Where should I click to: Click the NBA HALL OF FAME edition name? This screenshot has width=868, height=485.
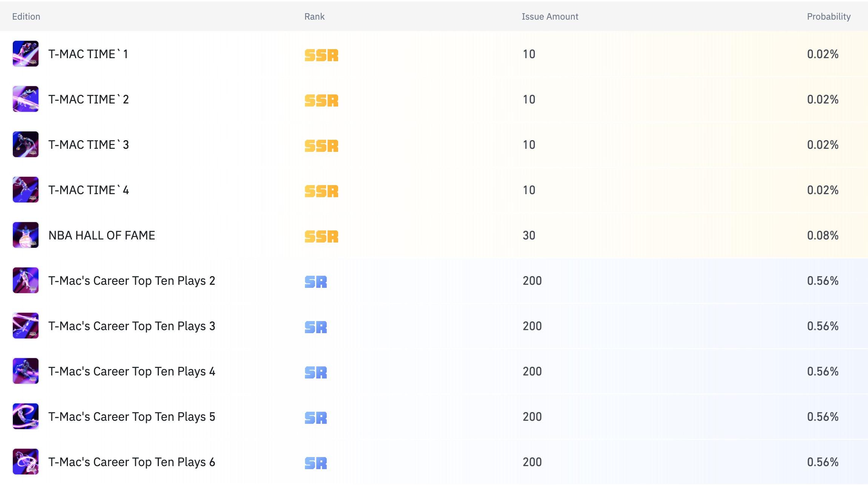pyautogui.click(x=102, y=235)
